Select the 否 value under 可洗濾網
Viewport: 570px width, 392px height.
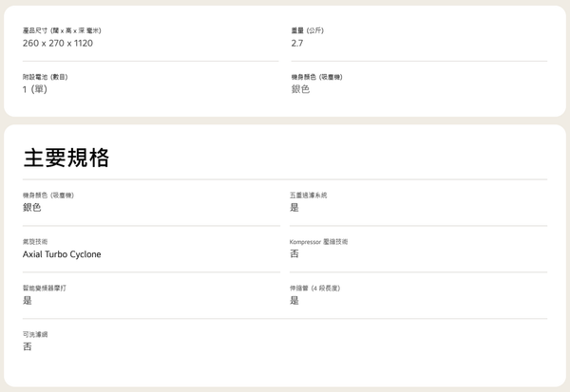click(x=28, y=346)
